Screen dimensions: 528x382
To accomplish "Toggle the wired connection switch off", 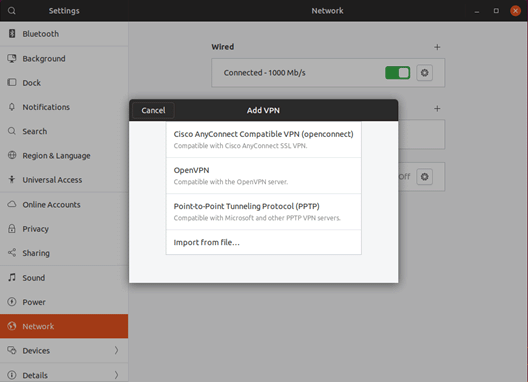I will pos(398,73).
